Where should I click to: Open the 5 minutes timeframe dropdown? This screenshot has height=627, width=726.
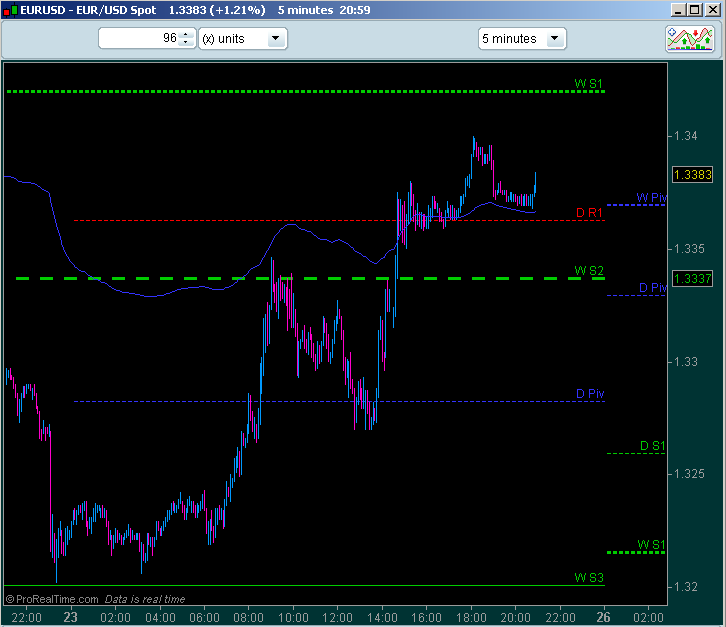click(x=522, y=38)
